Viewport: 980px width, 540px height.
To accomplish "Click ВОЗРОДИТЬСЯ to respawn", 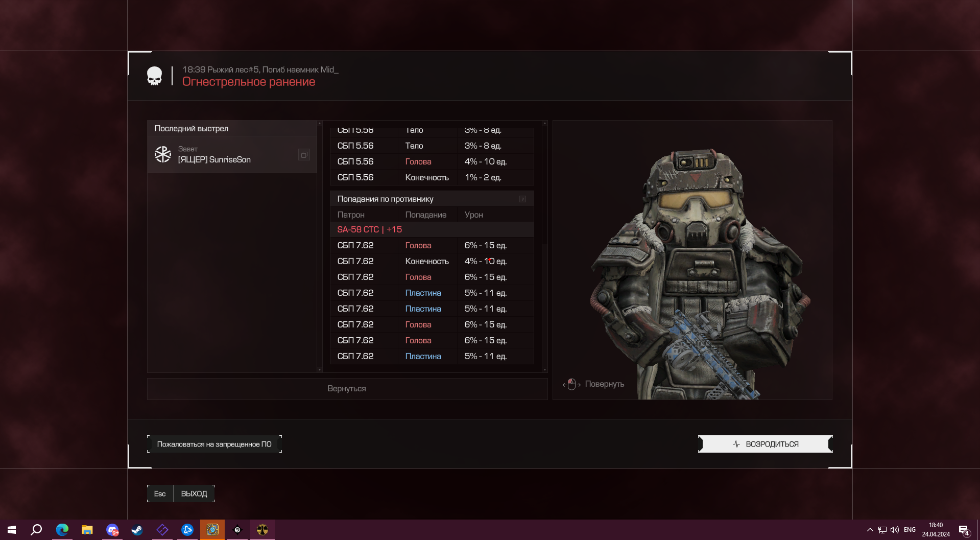I will pyautogui.click(x=766, y=444).
